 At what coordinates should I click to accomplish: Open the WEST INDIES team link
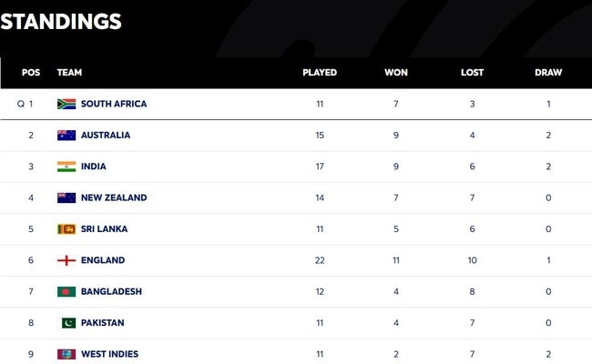(x=109, y=354)
